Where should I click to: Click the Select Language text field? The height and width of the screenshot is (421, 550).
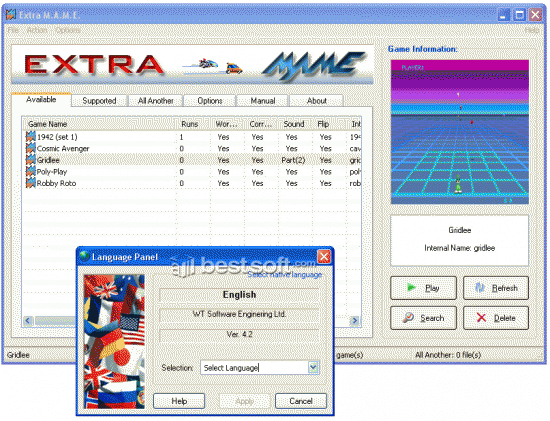(254, 368)
